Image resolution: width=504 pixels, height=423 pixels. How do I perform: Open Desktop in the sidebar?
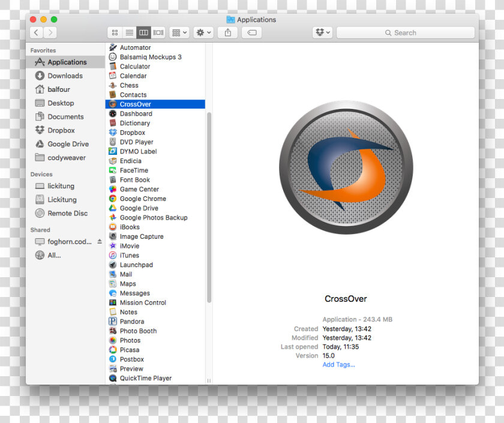[x=65, y=103]
